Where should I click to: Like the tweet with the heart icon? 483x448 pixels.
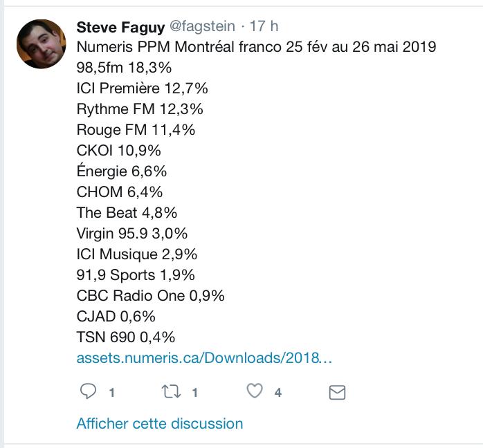pos(255,391)
